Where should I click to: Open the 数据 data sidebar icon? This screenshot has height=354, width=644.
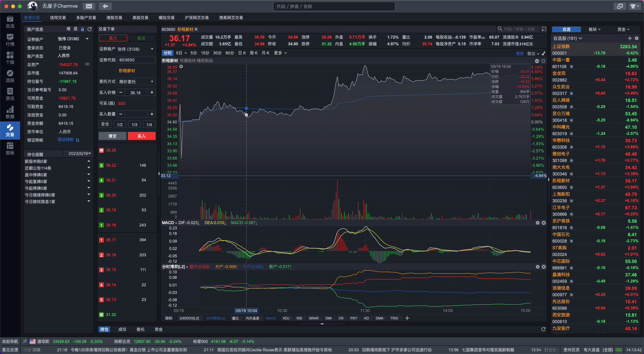[x=10, y=112]
